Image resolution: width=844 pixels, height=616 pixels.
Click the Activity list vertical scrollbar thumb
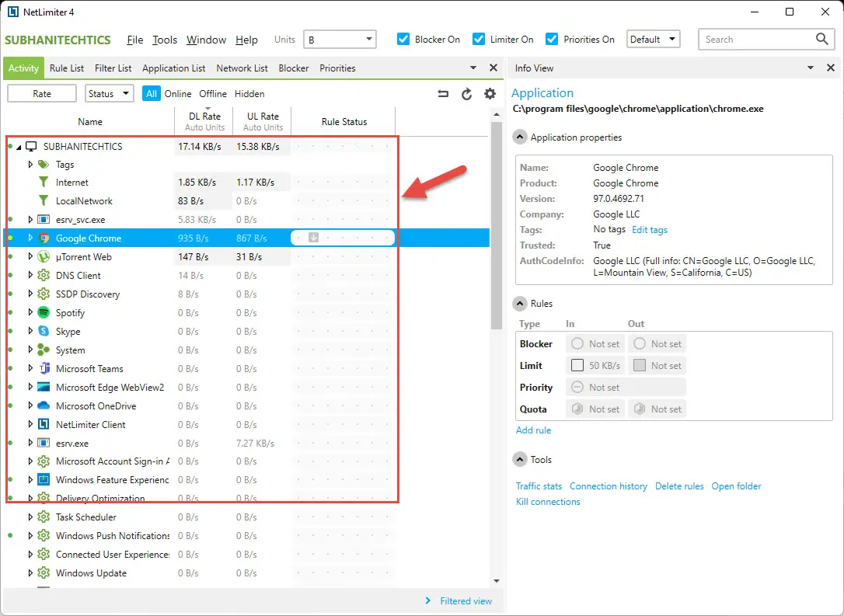[x=497, y=224]
